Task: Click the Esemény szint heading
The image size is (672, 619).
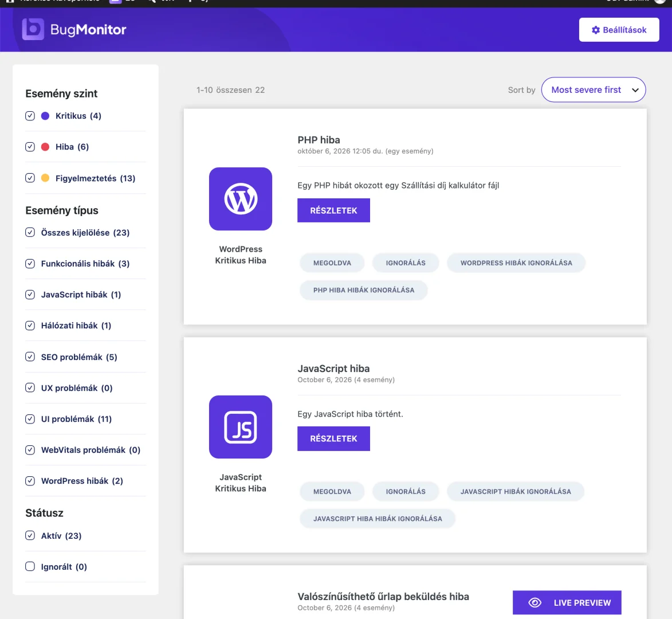Action: [x=61, y=93]
